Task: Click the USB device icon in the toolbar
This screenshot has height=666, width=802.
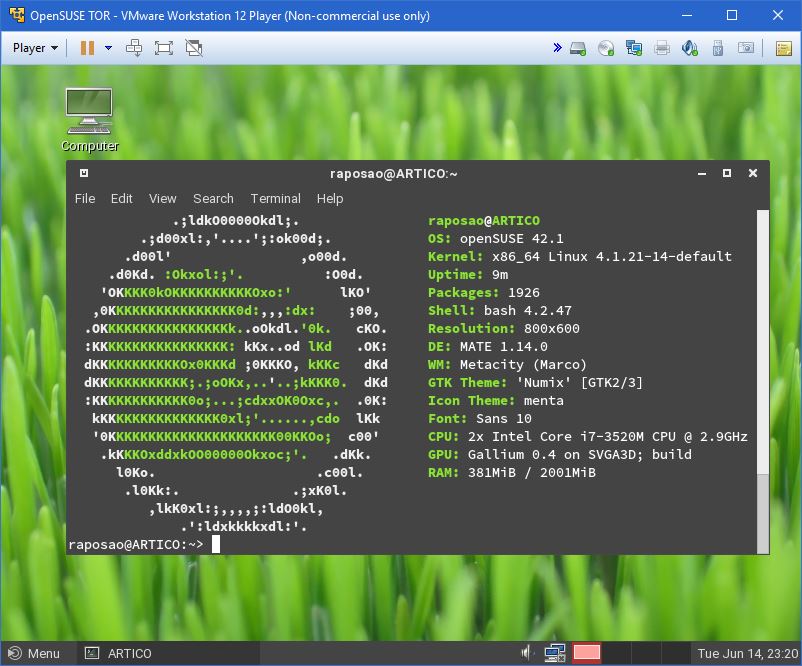Action: point(717,47)
